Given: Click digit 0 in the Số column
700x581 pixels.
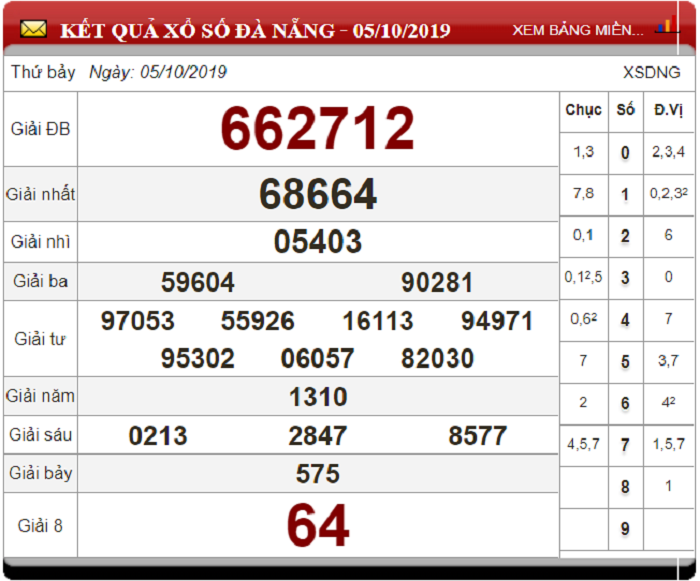Looking at the screenshot, I should pyautogui.click(x=625, y=153).
